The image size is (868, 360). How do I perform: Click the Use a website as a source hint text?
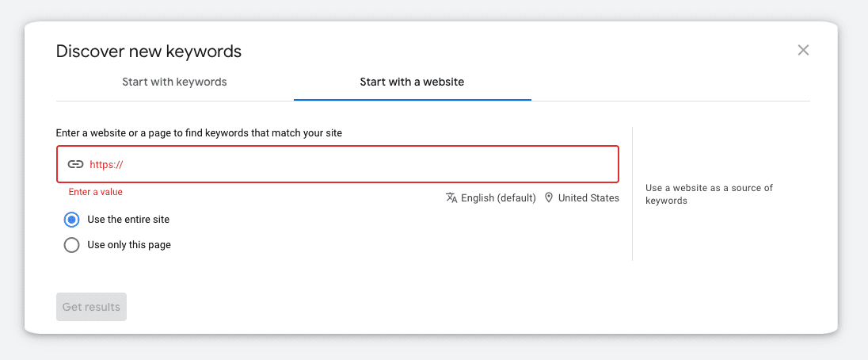(709, 194)
